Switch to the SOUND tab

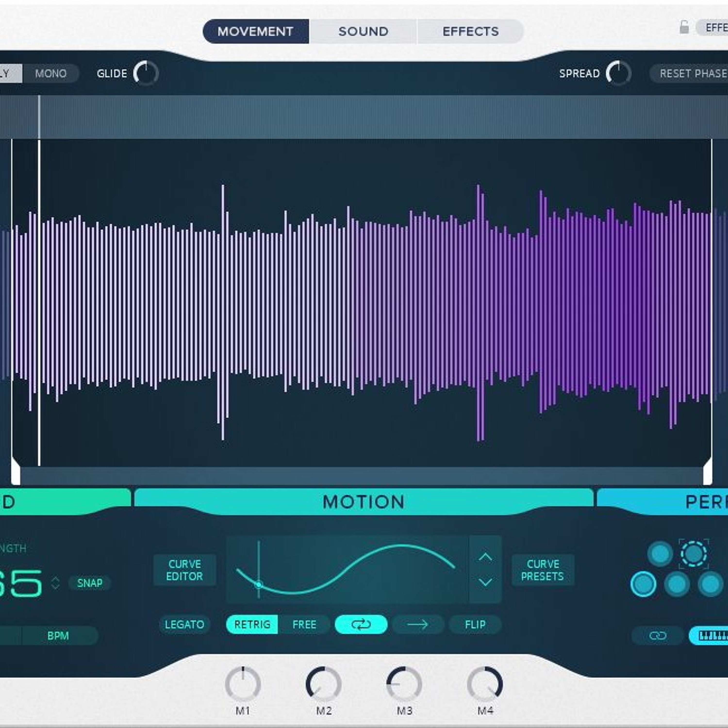(363, 31)
